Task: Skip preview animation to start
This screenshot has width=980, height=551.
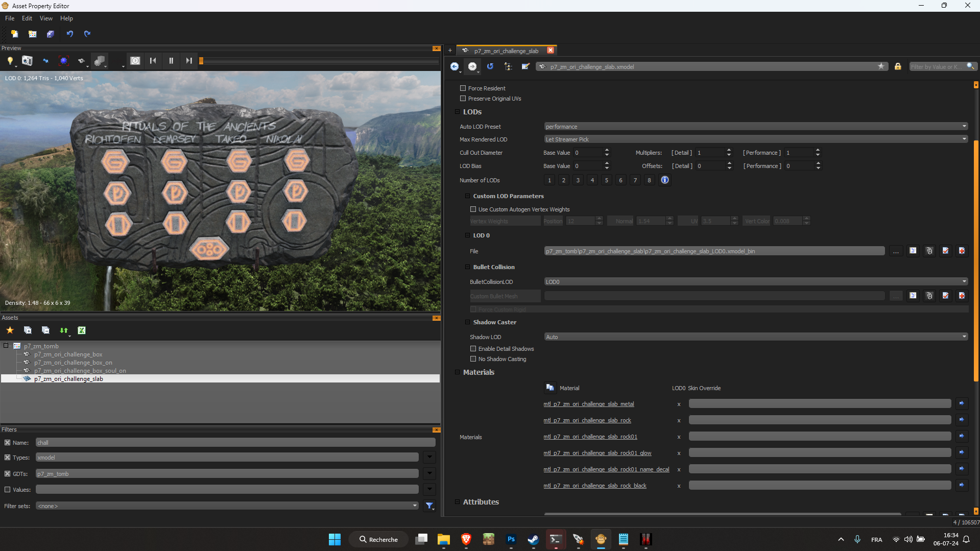Action: (x=153, y=61)
